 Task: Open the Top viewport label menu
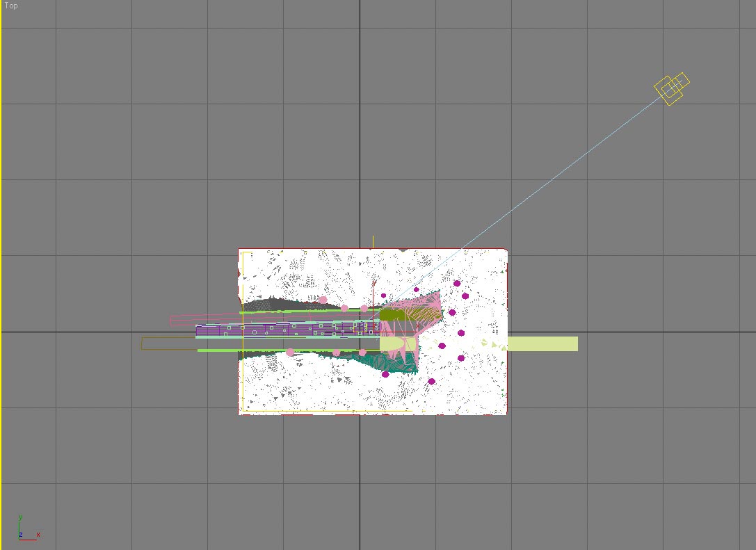point(11,6)
